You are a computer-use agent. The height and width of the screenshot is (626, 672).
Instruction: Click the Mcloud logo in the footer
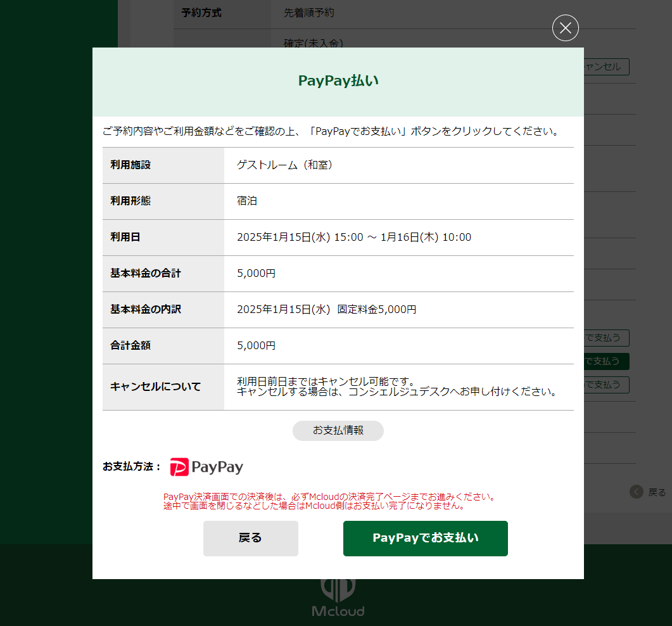coord(338,597)
